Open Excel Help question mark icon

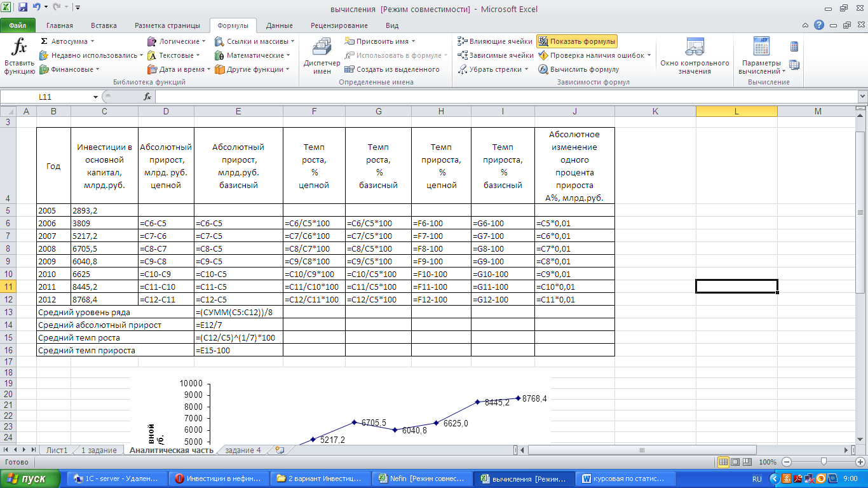click(819, 25)
